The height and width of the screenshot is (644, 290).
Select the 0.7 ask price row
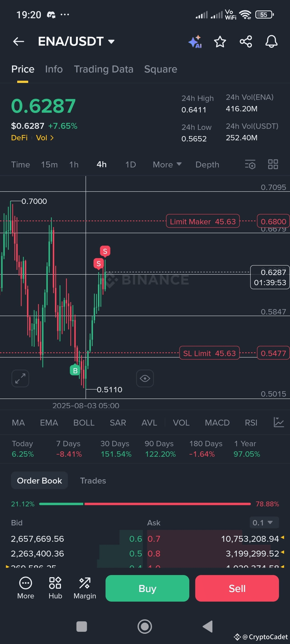point(213,539)
